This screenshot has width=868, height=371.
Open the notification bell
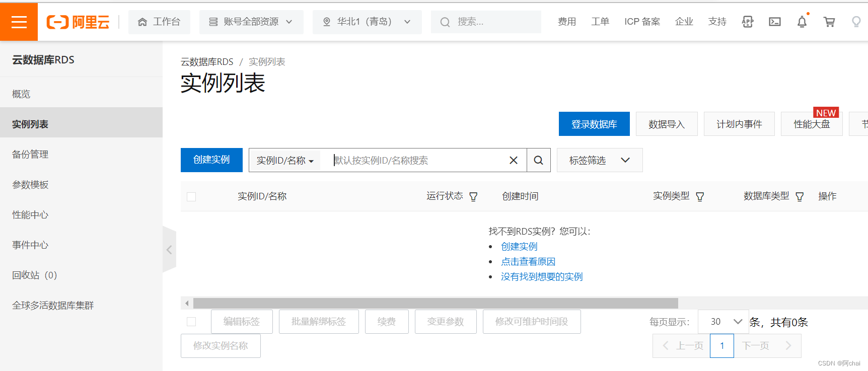tap(802, 22)
